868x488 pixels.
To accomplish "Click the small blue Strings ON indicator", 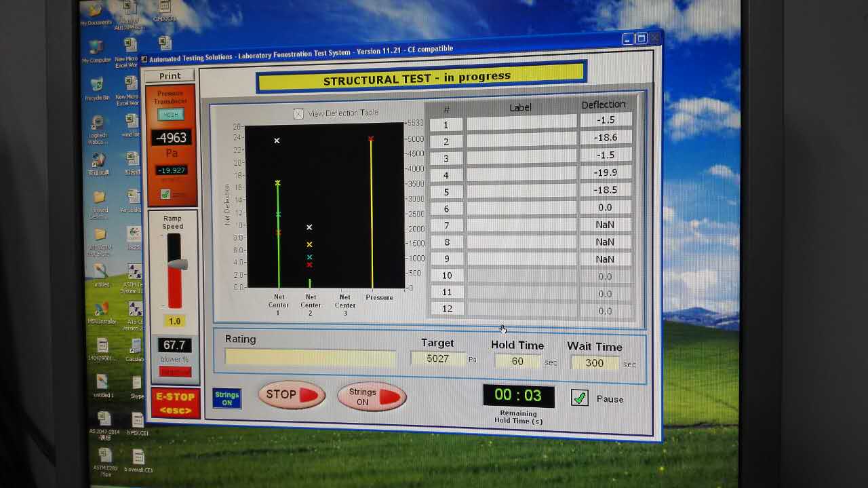I will tap(226, 398).
